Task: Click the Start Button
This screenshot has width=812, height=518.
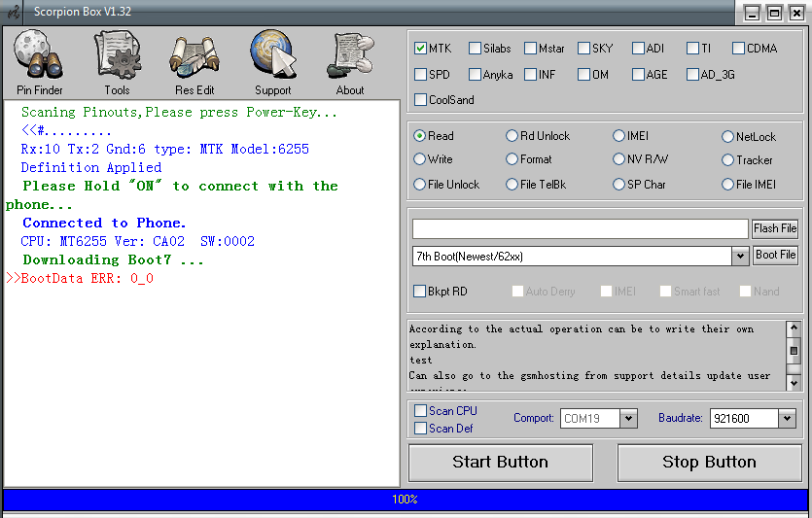Action: (x=500, y=462)
